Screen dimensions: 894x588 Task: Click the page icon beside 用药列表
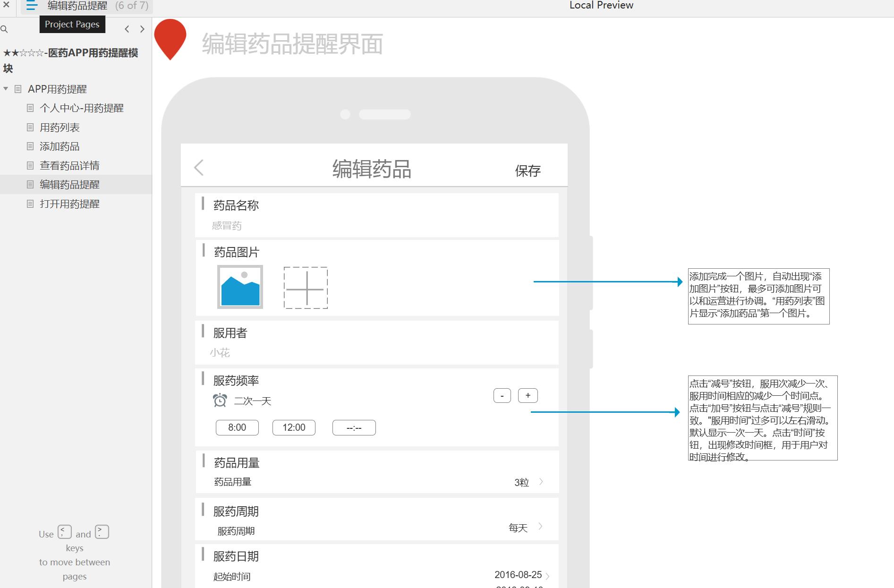point(30,128)
